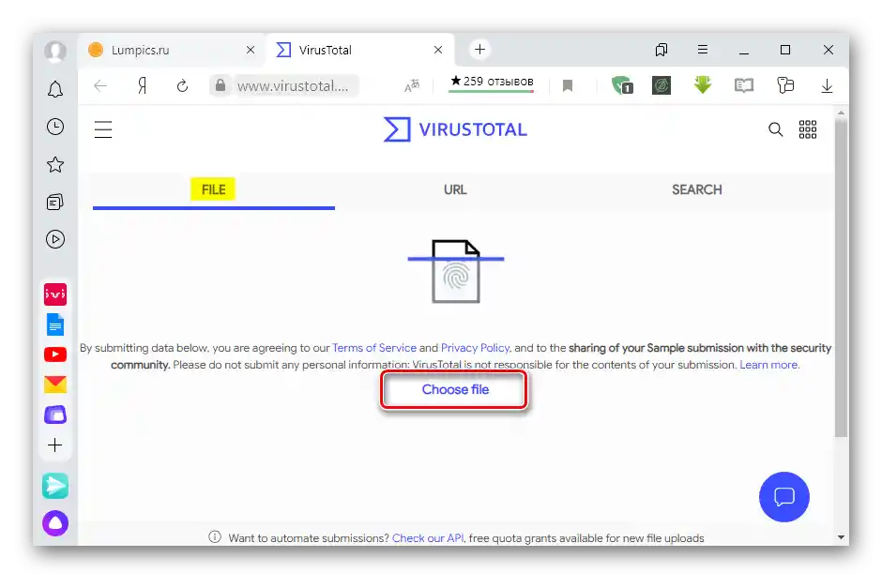Reload the current page
Screen dimensions: 882x588
(182, 85)
